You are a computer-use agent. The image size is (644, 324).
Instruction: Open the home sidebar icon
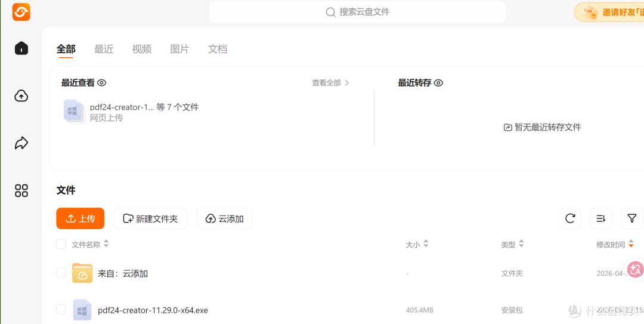coord(21,48)
